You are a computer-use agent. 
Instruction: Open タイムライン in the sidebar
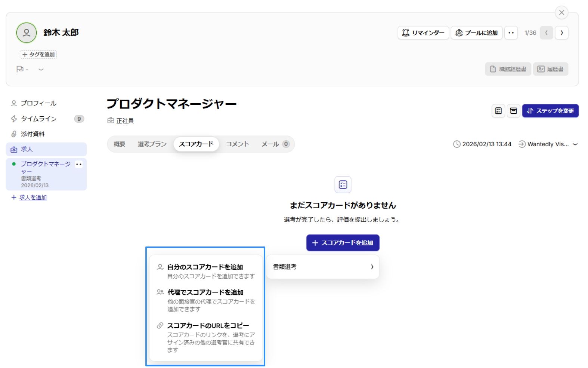pos(38,119)
